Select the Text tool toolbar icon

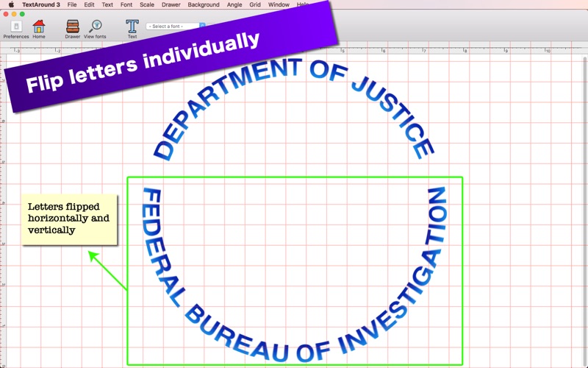pos(132,27)
